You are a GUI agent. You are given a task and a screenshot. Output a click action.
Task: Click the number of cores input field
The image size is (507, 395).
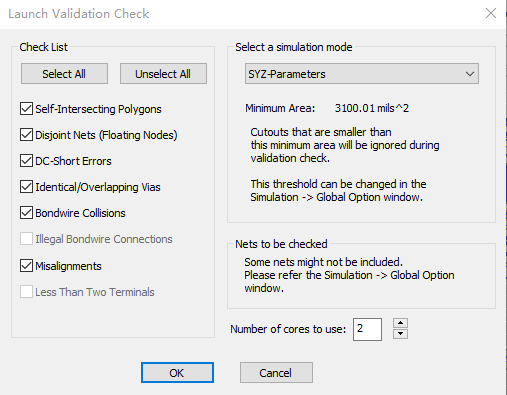(367, 329)
